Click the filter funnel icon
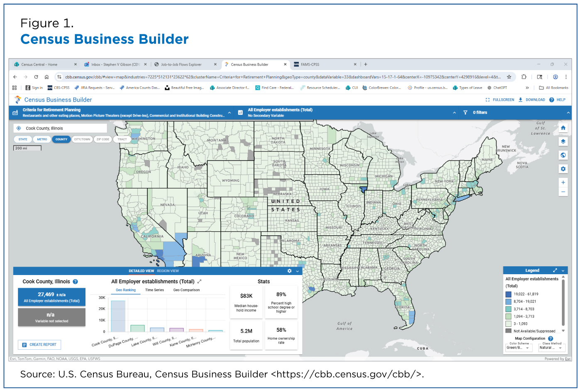Screen dimensions: 581x392 (x=465, y=112)
